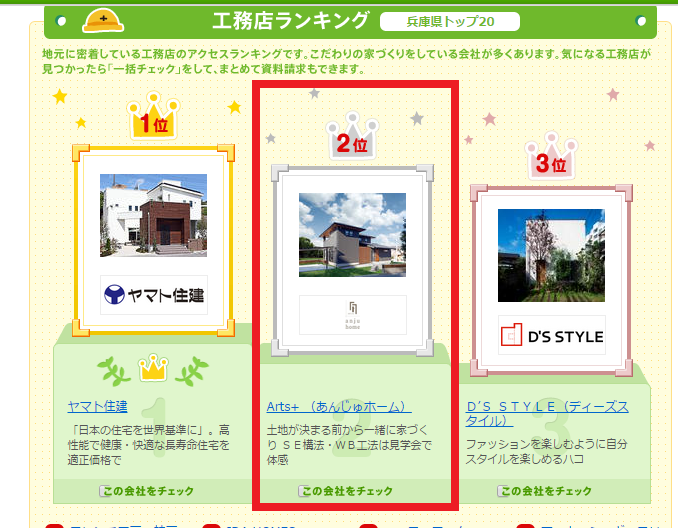This screenshot has height=528, width=678.
Task: Click the D'S STYLE company logo
Action: (552, 335)
